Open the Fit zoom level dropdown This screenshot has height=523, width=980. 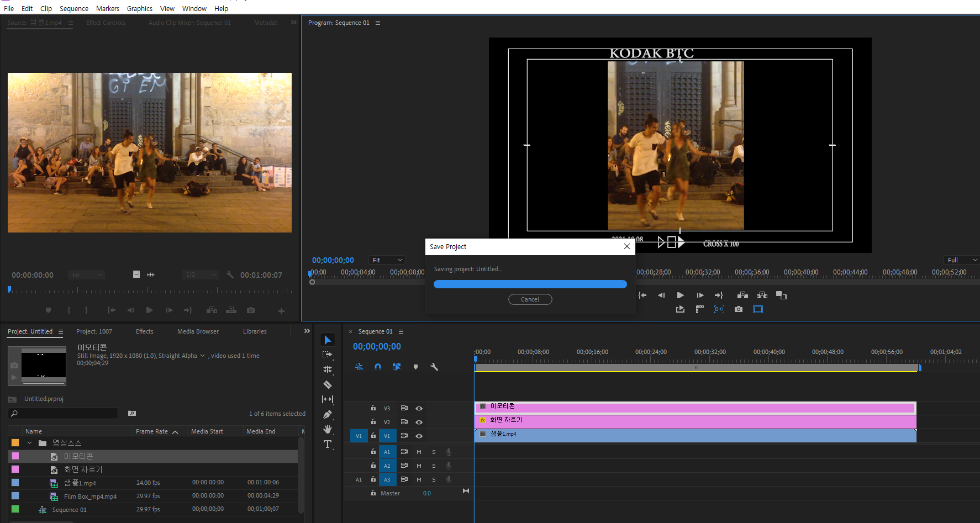pyautogui.click(x=387, y=260)
